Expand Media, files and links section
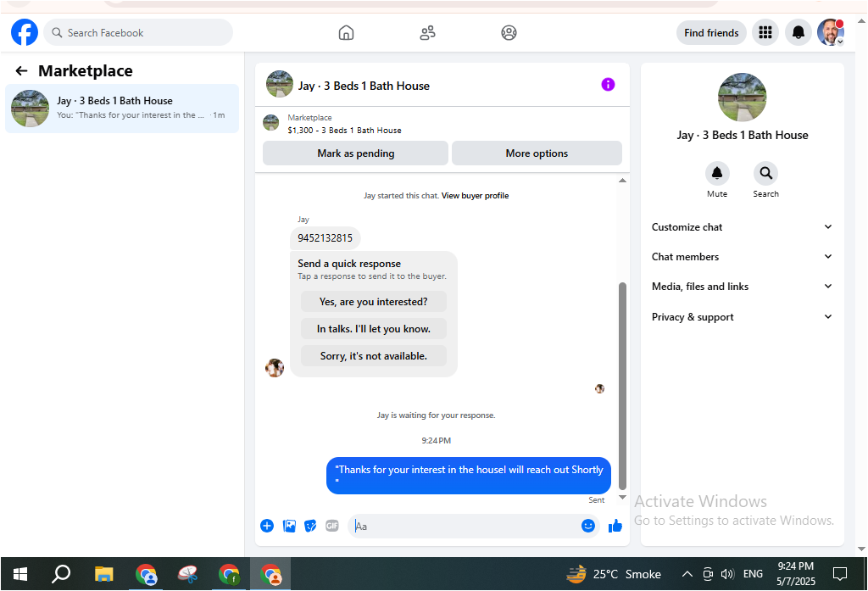 (742, 287)
